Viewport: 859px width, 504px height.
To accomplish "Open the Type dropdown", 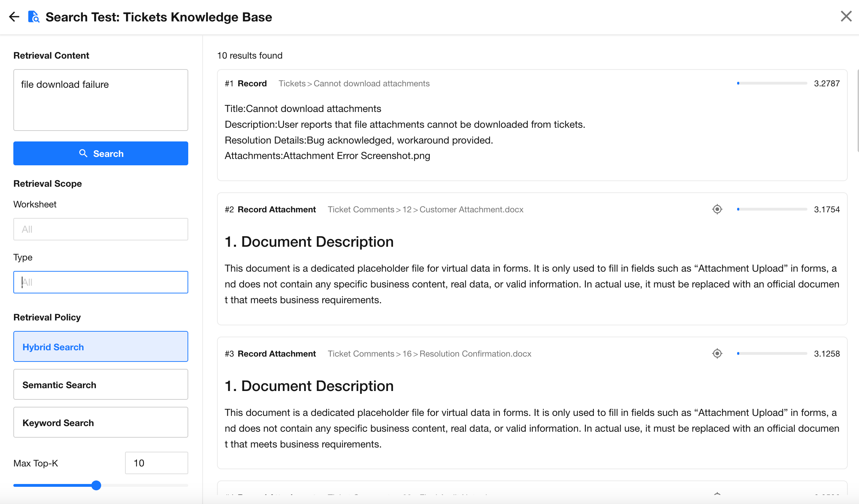I will coord(101,282).
